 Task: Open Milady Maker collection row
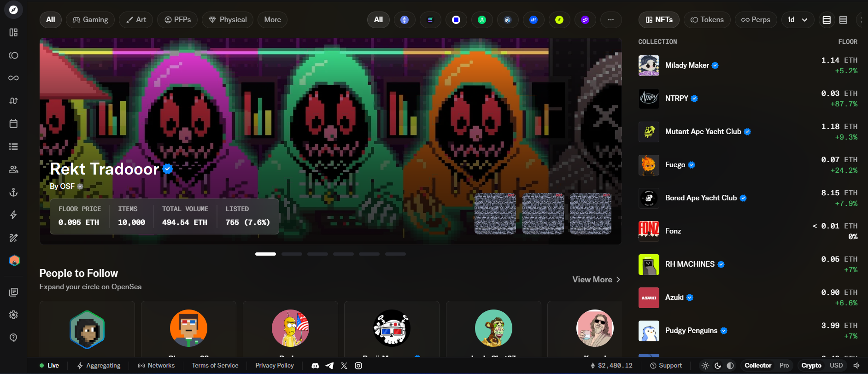tap(748, 65)
